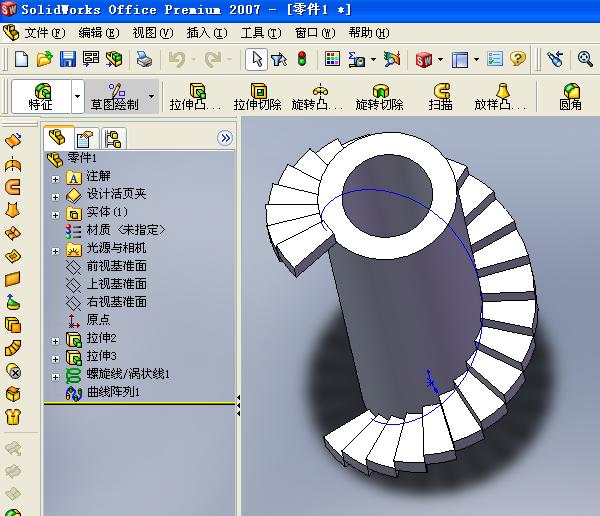
Task: Open dropdown arrow next to 草图绘制 button
Action: pos(152,96)
